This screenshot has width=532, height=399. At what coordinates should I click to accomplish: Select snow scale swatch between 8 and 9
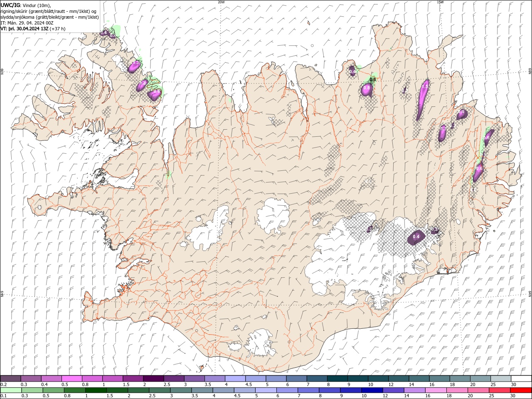point(337,379)
